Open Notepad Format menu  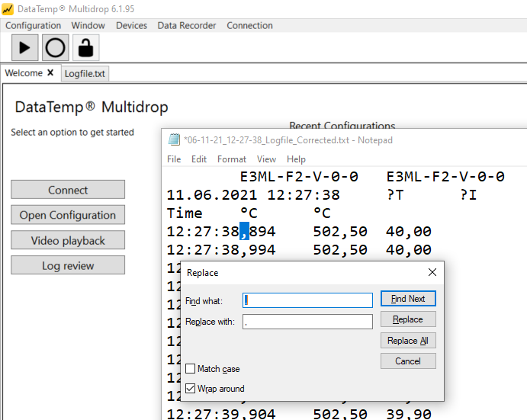[232, 159]
